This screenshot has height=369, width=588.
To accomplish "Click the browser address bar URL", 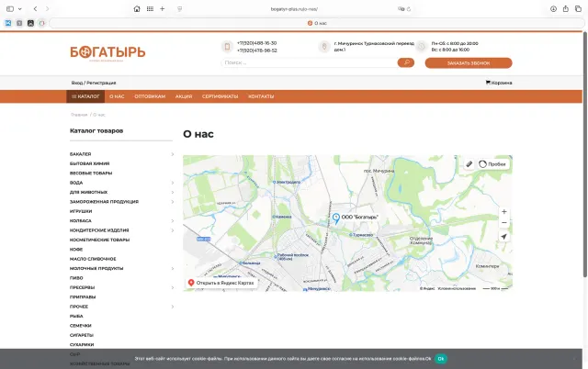I will (294, 9).
